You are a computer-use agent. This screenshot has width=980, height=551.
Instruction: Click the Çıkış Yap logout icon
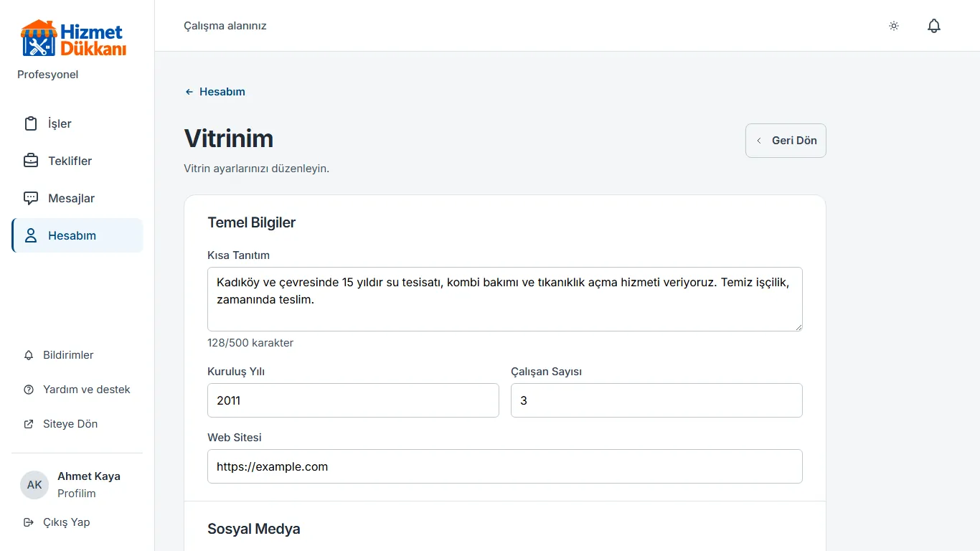[29, 522]
